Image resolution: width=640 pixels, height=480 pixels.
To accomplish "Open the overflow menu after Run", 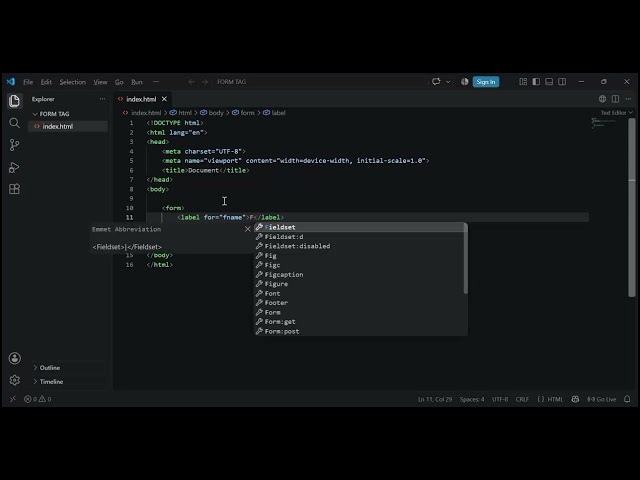I will (x=156, y=82).
